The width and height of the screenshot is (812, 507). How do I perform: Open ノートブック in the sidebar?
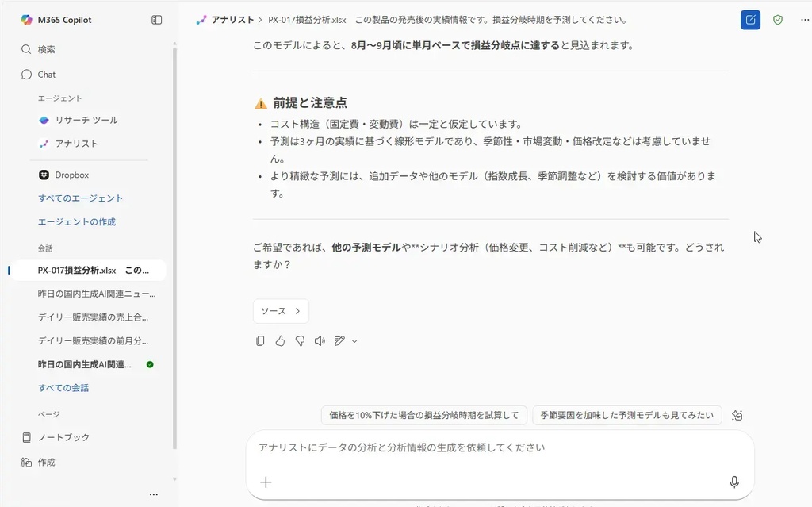coord(63,437)
